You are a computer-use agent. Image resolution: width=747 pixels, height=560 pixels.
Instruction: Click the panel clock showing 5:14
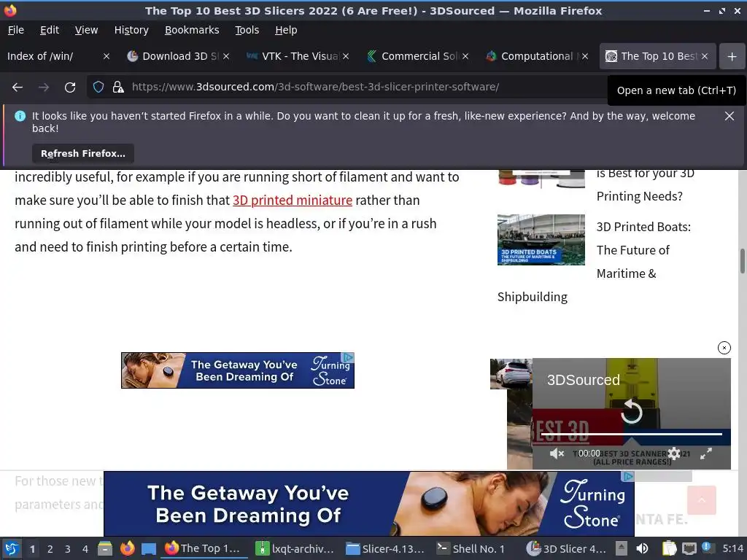[732, 548]
